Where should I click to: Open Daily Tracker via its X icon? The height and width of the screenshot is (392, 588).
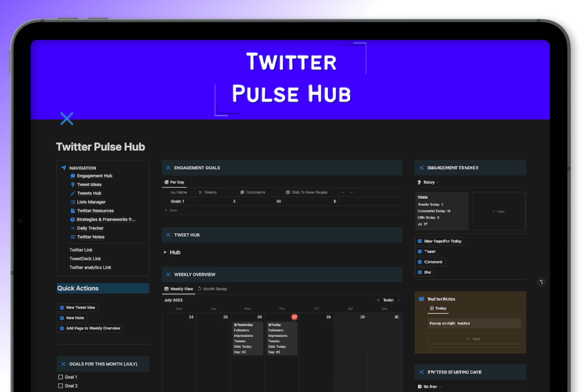(73, 228)
